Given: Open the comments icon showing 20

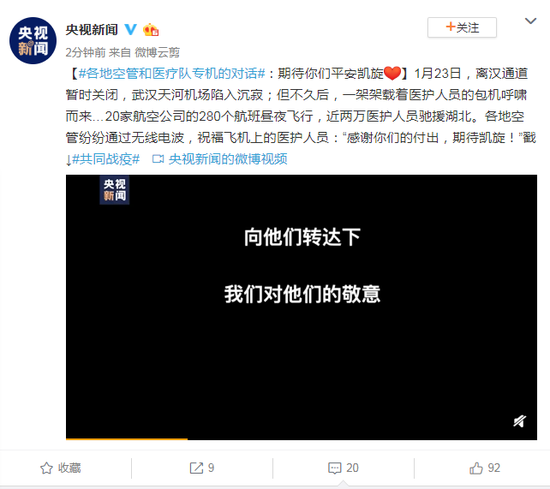Looking at the screenshot, I should click(x=334, y=468).
